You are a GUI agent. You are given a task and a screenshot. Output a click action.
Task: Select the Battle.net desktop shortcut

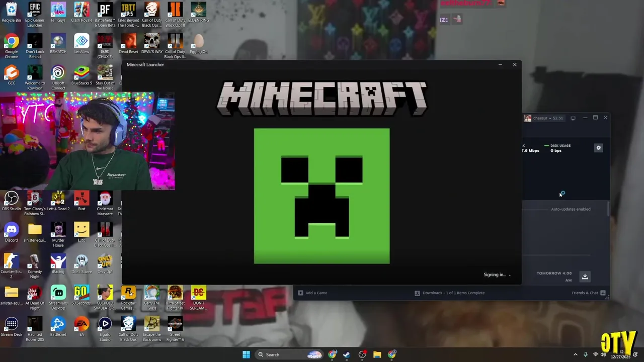coord(58,327)
